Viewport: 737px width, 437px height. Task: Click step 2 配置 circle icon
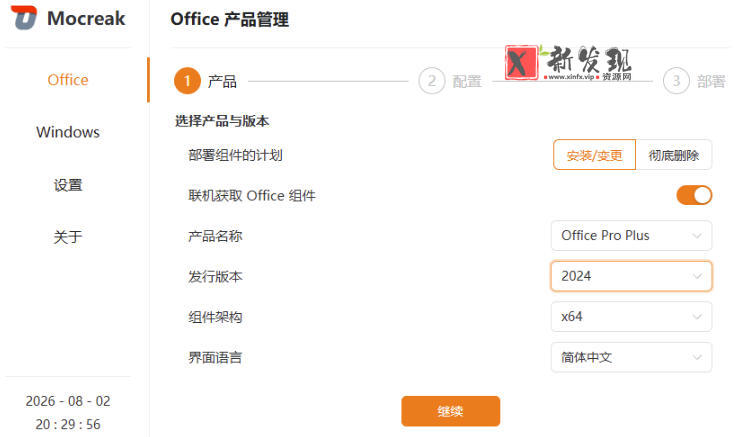(x=431, y=81)
